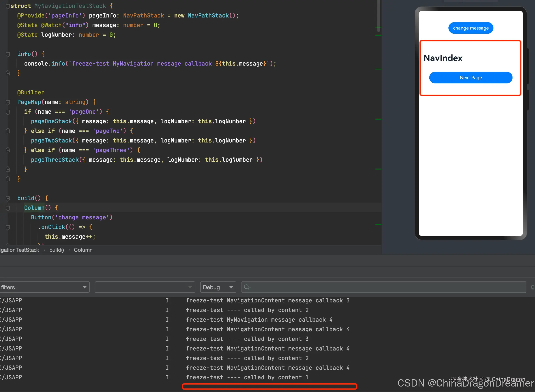Screen dimensions: 535x392
Task: Click 'NavIndex' title in the previewer
Action: [443, 58]
